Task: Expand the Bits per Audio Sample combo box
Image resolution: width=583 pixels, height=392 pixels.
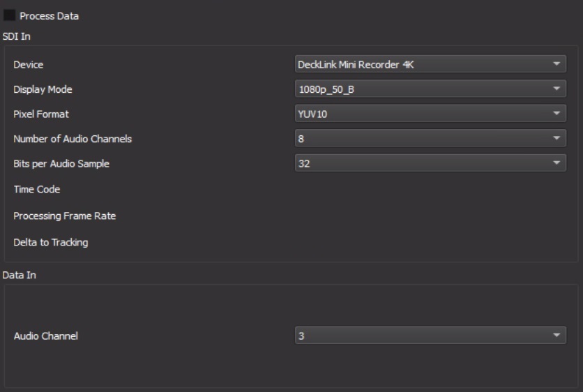Action: tap(430, 164)
